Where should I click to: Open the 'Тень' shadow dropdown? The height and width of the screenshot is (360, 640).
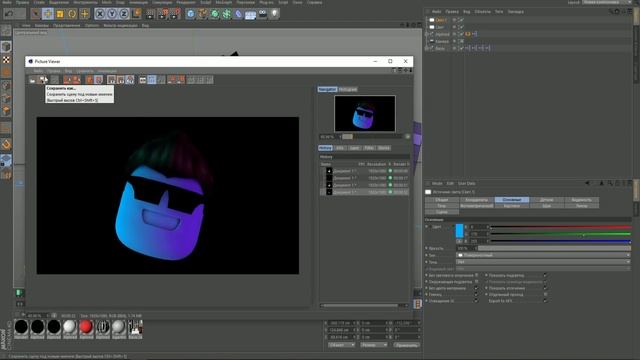[x=543, y=262]
